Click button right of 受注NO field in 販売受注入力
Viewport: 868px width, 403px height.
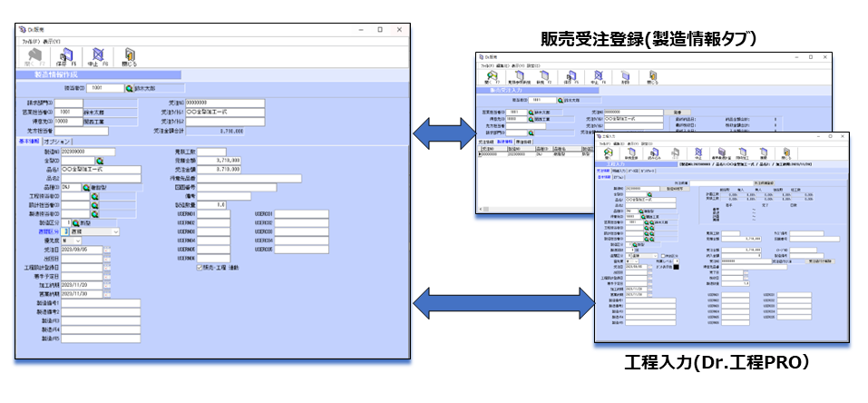[x=677, y=113]
